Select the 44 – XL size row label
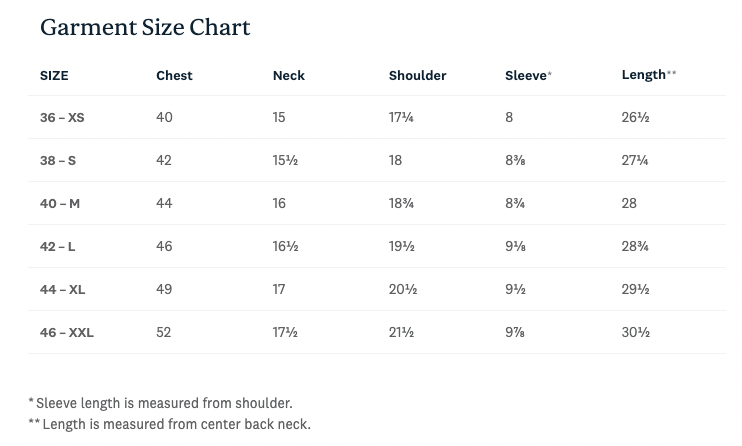 [x=62, y=290]
